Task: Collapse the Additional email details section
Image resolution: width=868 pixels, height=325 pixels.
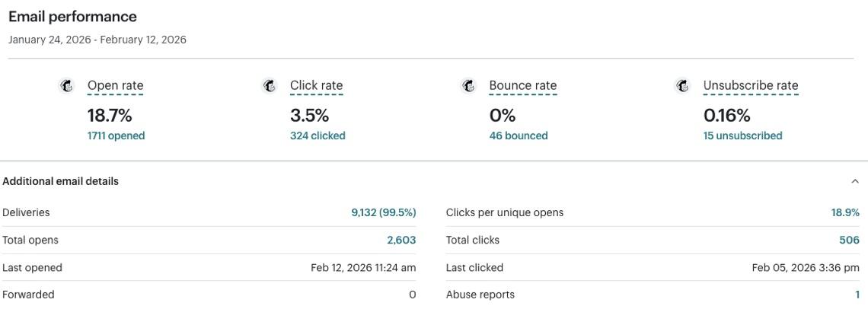Action: (854, 182)
